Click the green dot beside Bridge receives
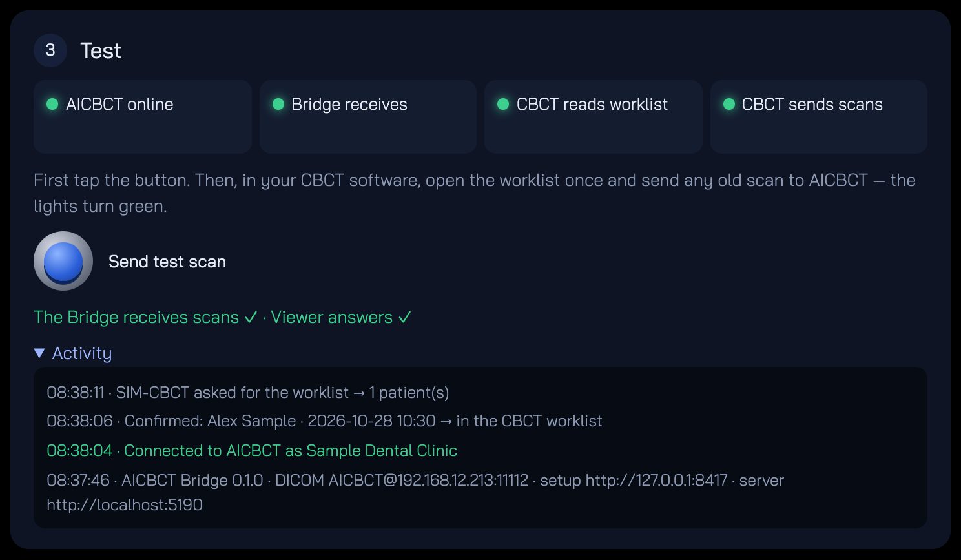961x560 pixels. [278, 104]
